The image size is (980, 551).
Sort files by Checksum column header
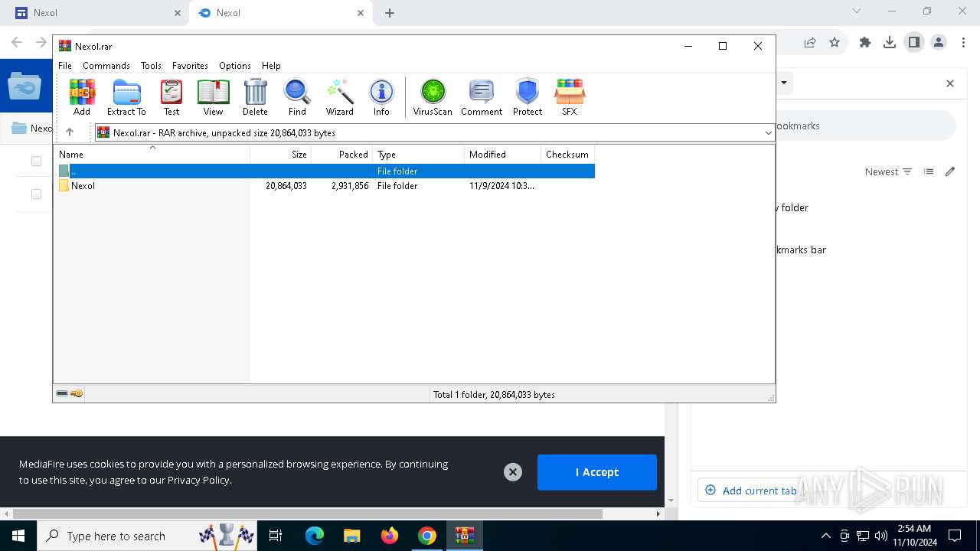pos(568,155)
